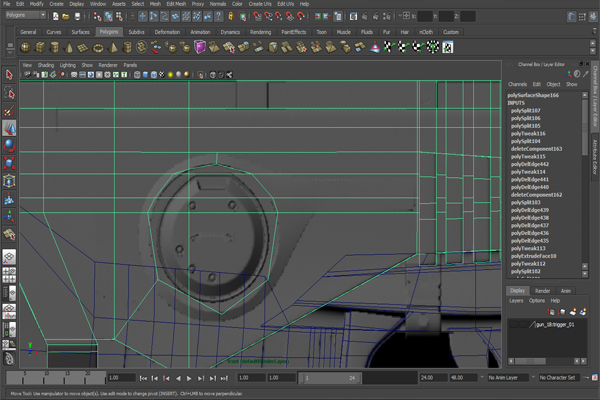Create a polygon pyramid from shelf

point(113,47)
